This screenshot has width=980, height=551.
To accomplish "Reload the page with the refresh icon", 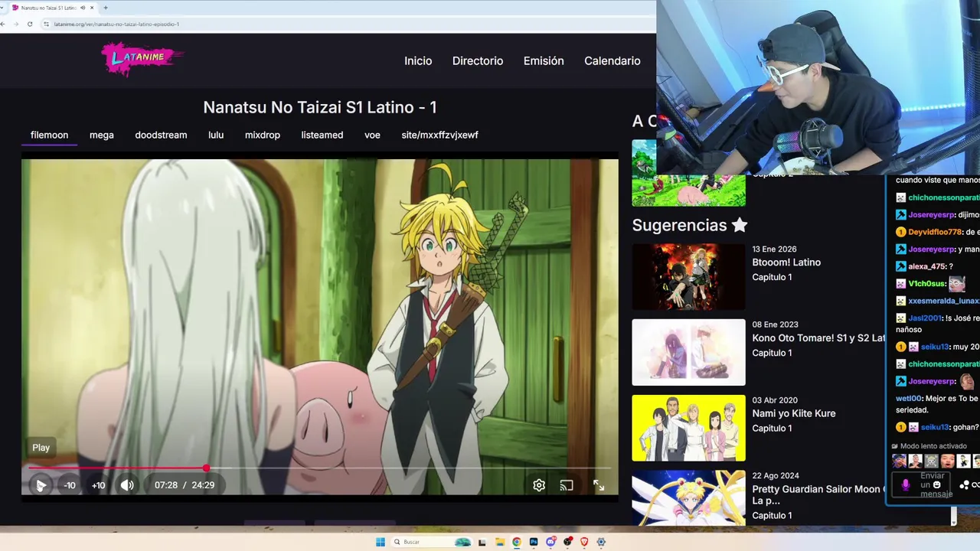I will [x=30, y=24].
